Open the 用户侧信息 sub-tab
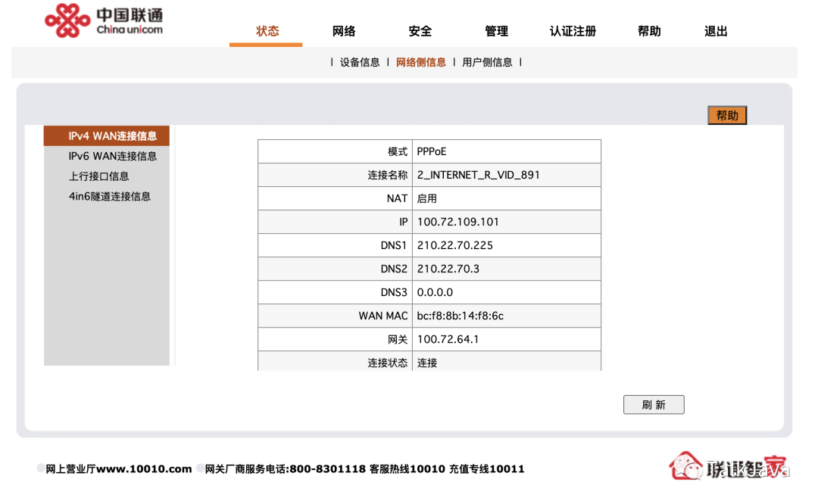 click(x=488, y=63)
